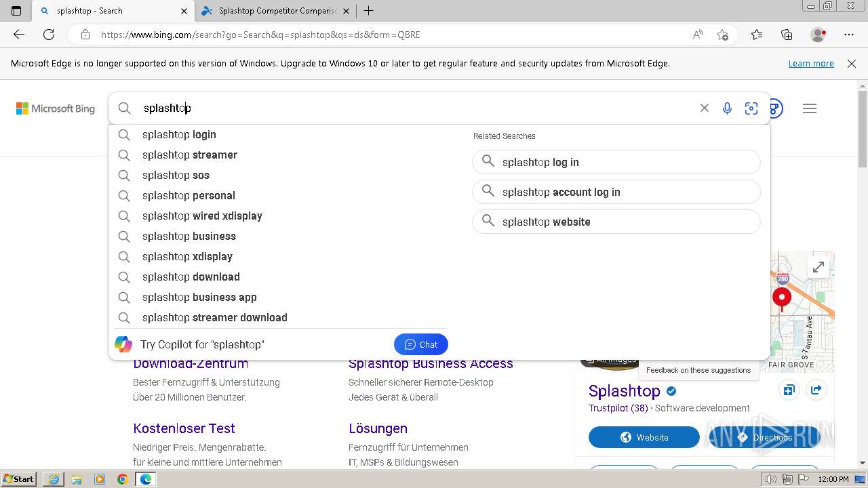View site information via the lock icon
868x488 pixels.
click(85, 35)
